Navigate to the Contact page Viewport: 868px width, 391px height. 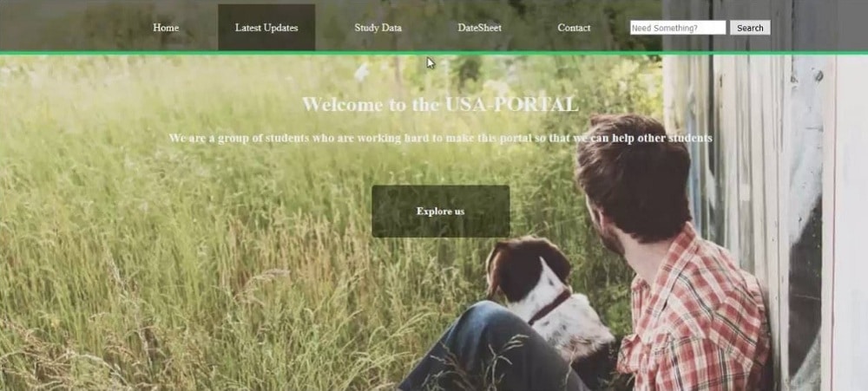(x=574, y=28)
